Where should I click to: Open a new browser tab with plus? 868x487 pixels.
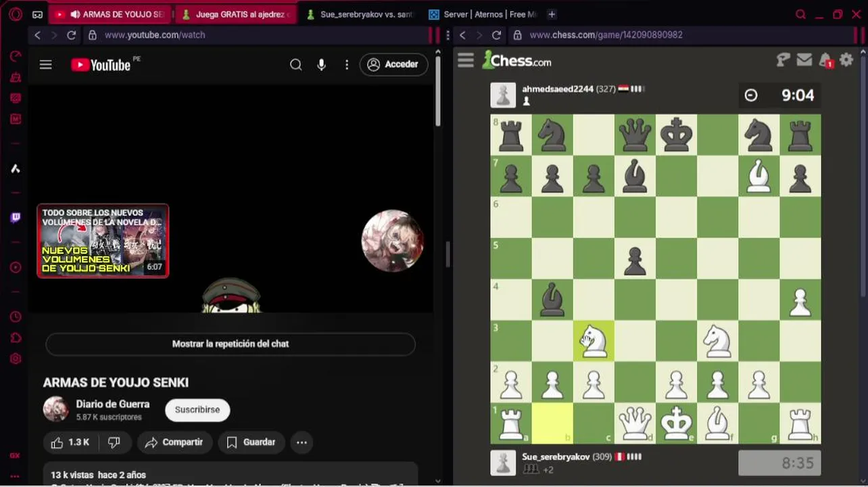pos(552,14)
